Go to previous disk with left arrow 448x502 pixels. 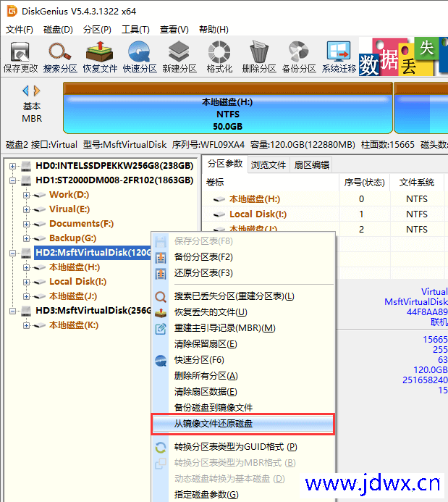click(x=26, y=91)
